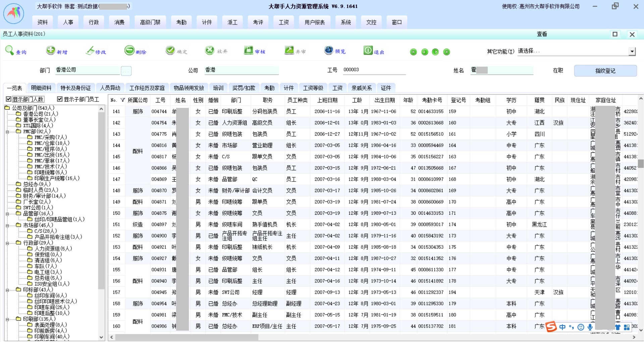
Task: Click the 修改 (Edit) pencil icon
Action: (x=90, y=51)
